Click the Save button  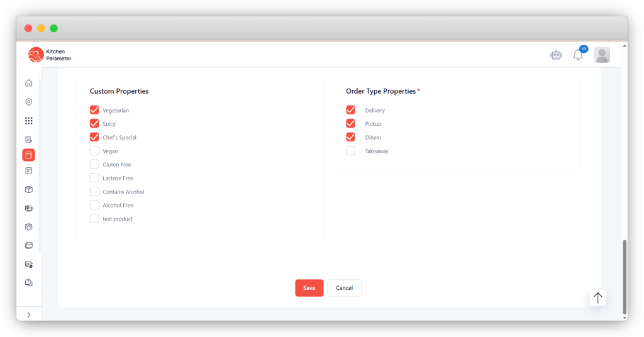coord(309,288)
